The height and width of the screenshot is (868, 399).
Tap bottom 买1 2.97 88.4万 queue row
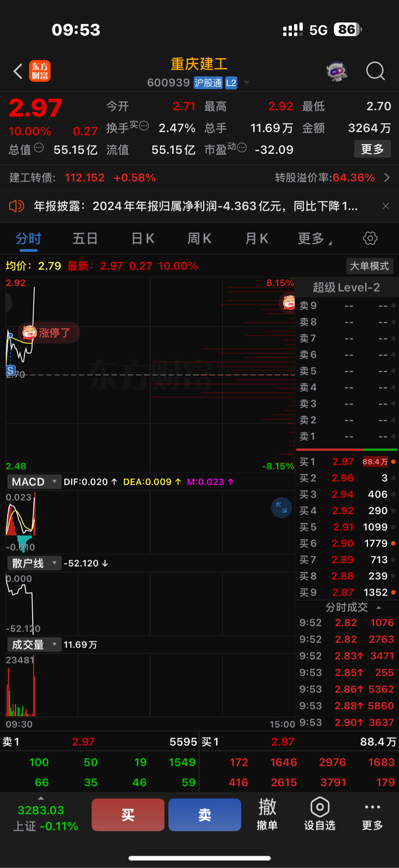(299, 742)
